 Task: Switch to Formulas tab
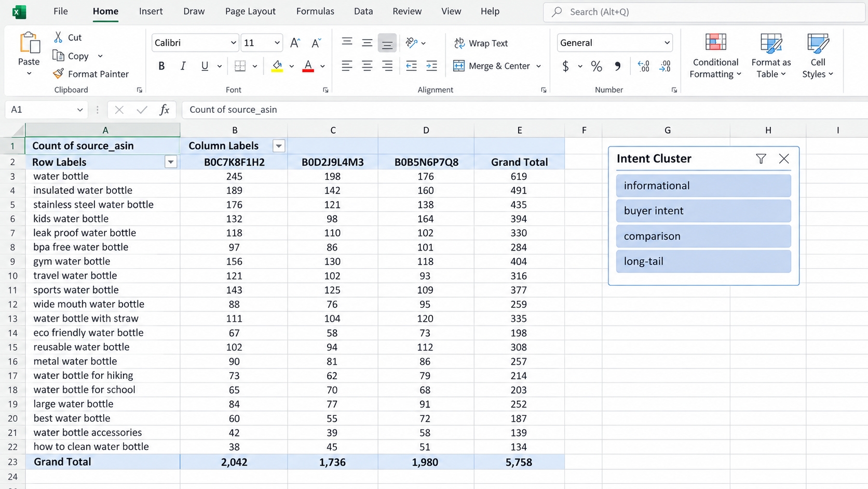coord(315,11)
